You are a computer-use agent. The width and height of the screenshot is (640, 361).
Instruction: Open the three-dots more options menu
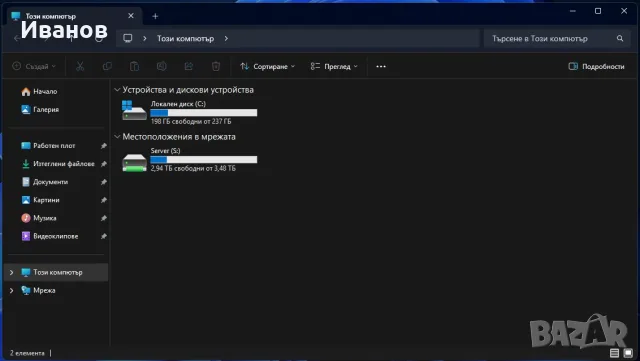coord(381,67)
